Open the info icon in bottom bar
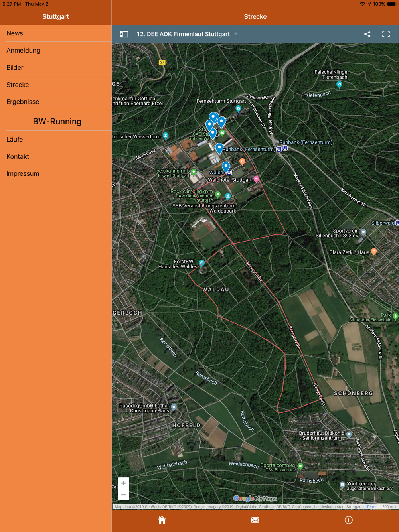The width and height of the screenshot is (399, 532). (348, 520)
